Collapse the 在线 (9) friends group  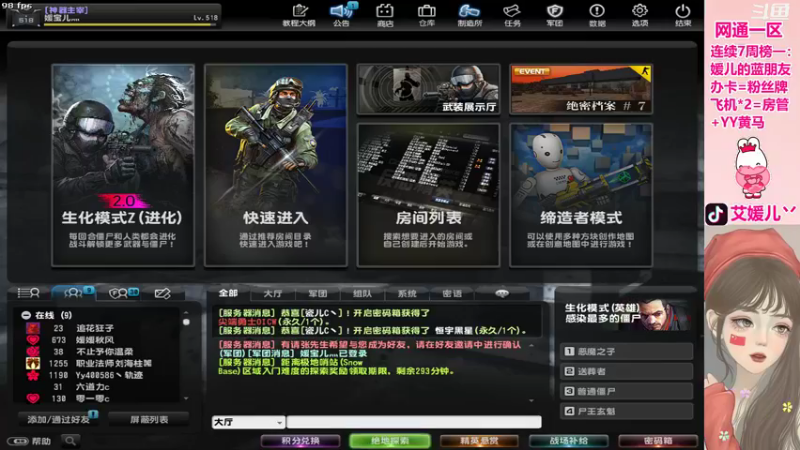pos(26,315)
